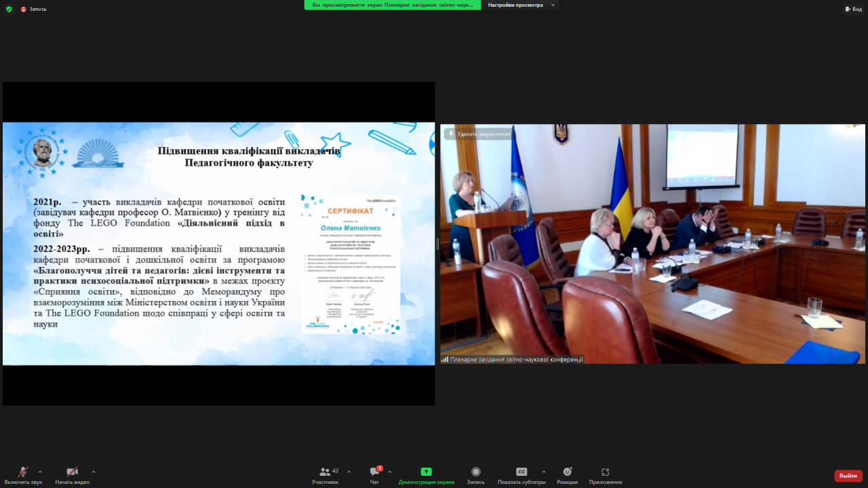Leave the meeting via Выйти button
This screenshot has width=868, height=488.
[848, 475]
